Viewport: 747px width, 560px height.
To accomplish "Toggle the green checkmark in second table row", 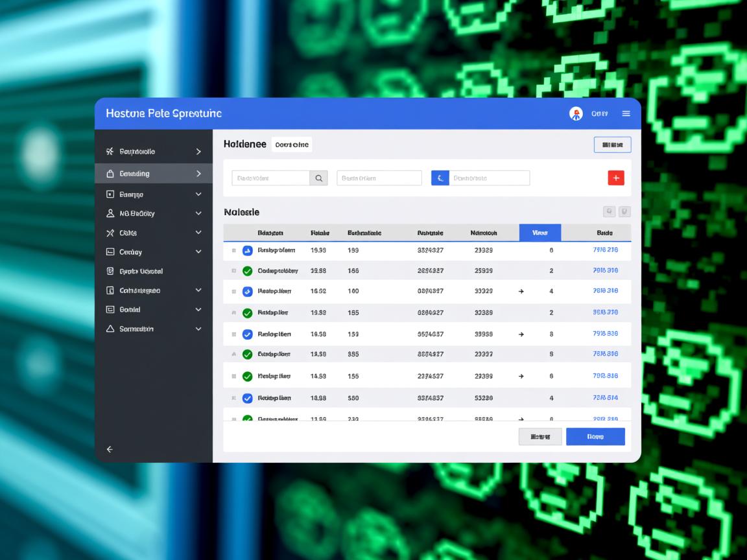I will pos(247,271).
